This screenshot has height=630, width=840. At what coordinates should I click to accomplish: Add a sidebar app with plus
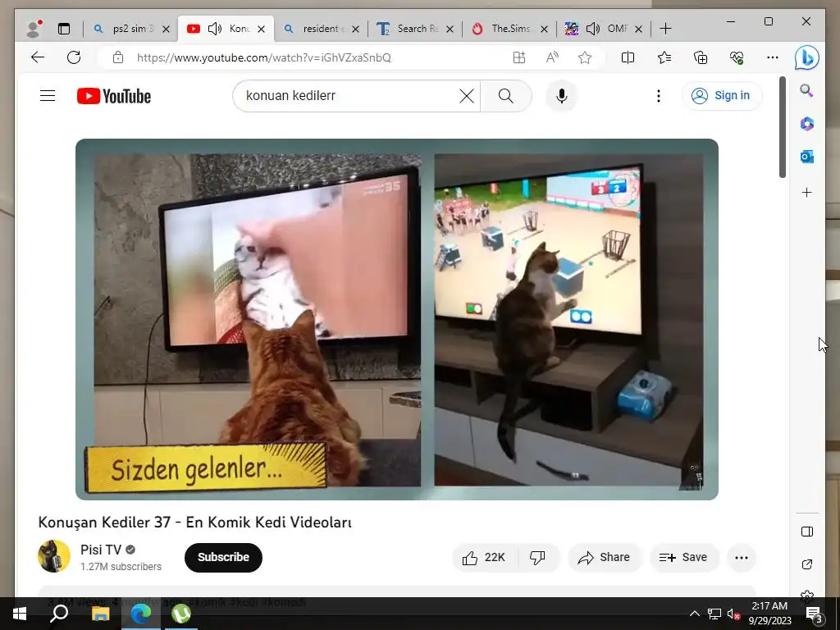807,192
